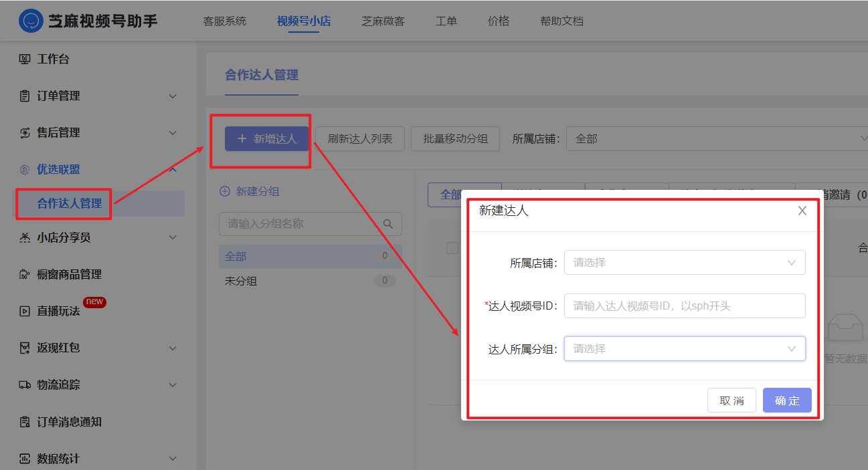The image size is (868, 470).
Task: Click the 订单管理 clipboard icon
Action: click(x=25, y=96)
